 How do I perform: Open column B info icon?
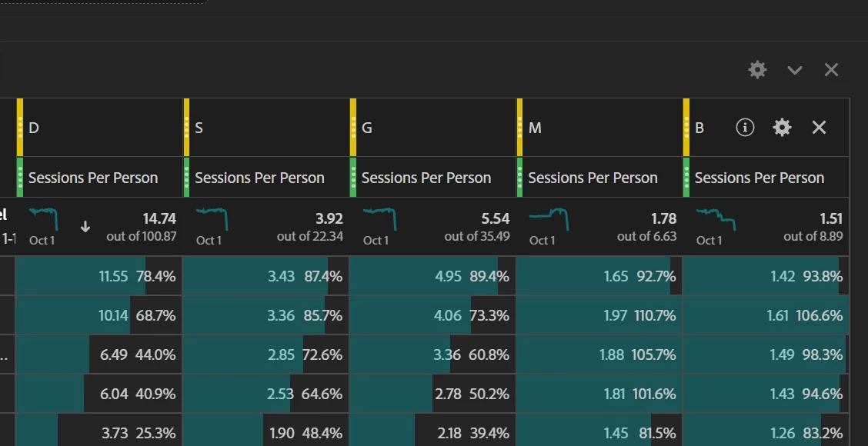[x=745, y=128]
